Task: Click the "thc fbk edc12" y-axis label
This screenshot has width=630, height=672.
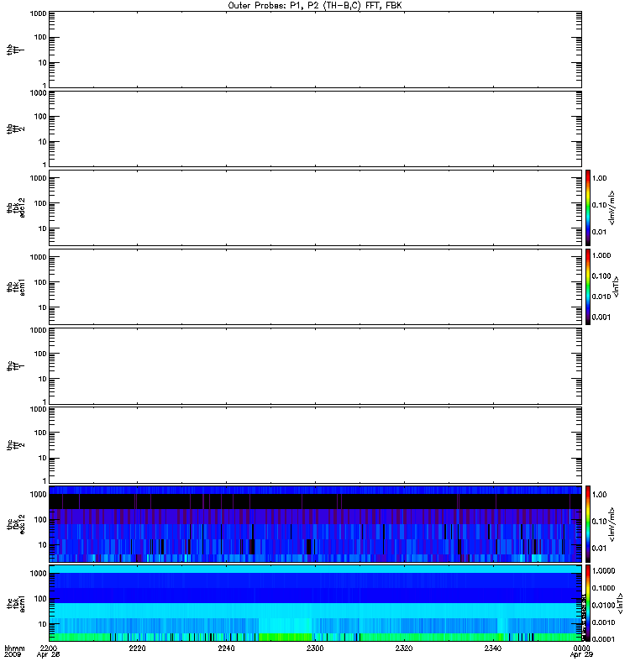Action: [15, 523]
